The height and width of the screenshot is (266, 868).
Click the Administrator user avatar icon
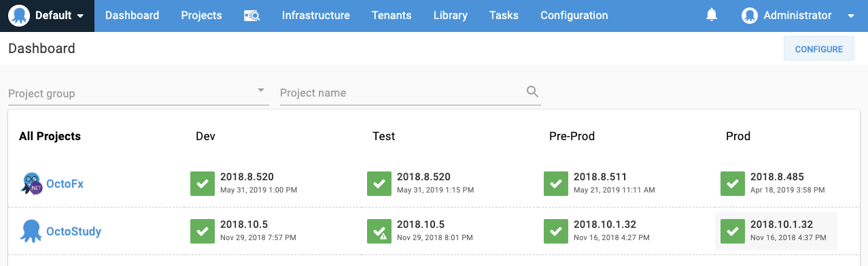click(750, 16)
